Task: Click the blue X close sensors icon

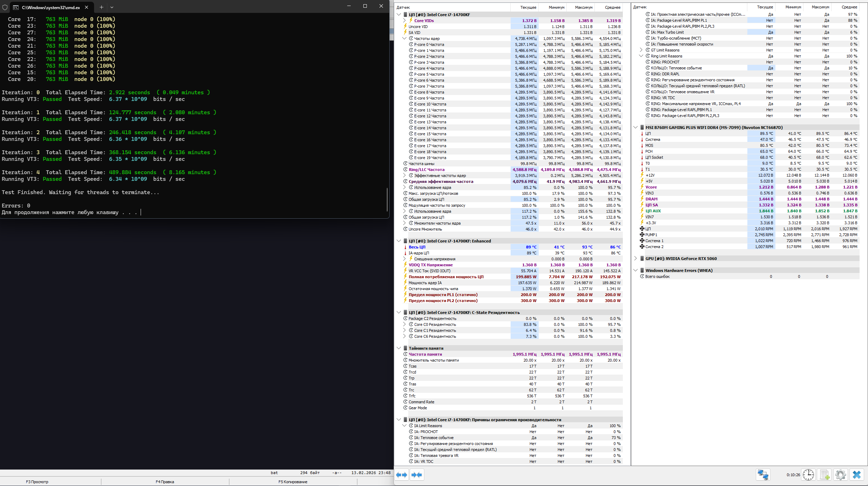Action: [857, 475]
